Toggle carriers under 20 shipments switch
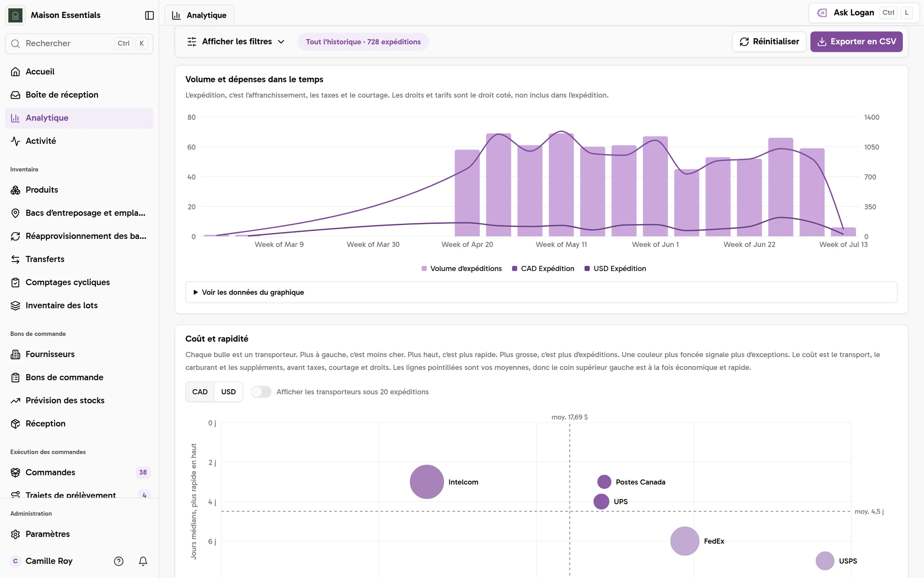The width and height of the screenshot is (924, 578). pyautogui.click(x=261, y=392)
